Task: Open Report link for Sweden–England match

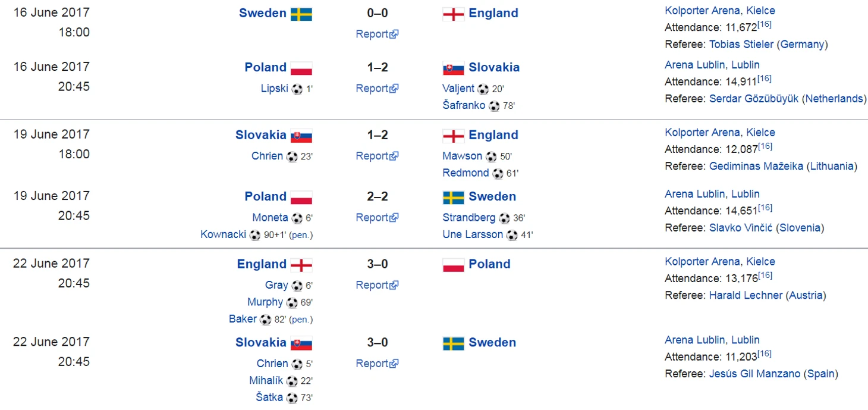Action: coord(377,35)
